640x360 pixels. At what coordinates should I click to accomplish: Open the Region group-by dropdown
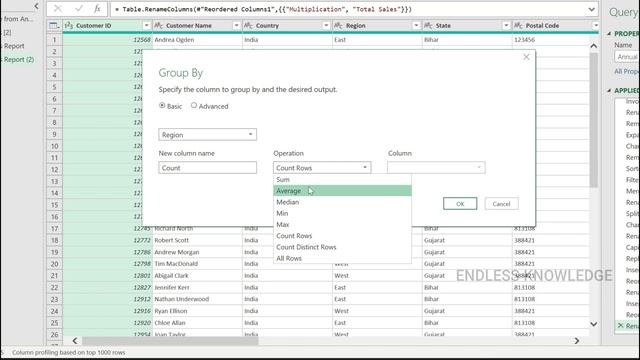[x=207, y=135]
